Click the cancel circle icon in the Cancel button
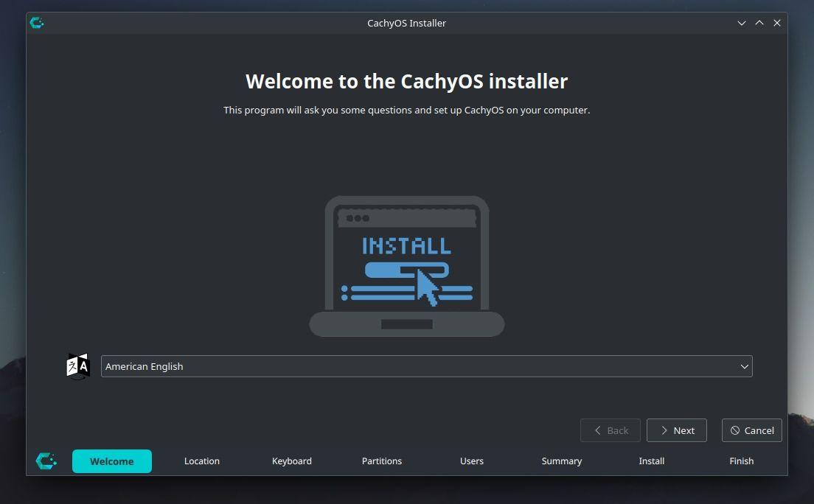The height and width of the screenshot is (504, 814). coord(734,430)
